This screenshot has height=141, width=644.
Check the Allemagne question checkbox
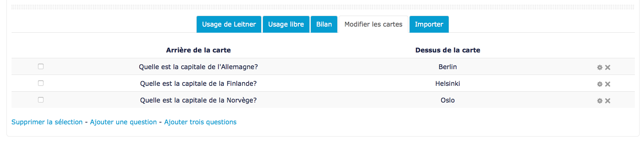41,66
